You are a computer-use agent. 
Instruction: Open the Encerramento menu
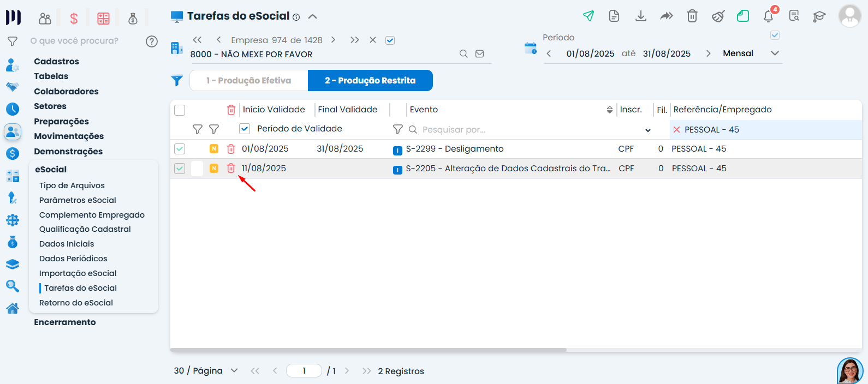(65, 322)
